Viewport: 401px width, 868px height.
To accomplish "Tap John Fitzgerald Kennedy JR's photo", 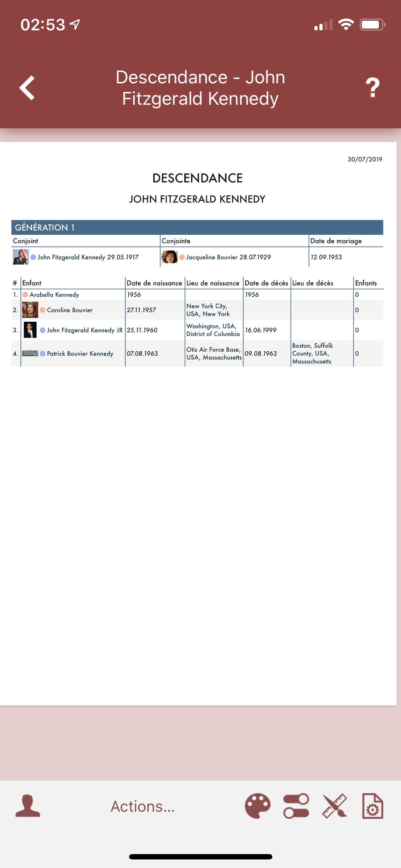I will click(30, 330).
